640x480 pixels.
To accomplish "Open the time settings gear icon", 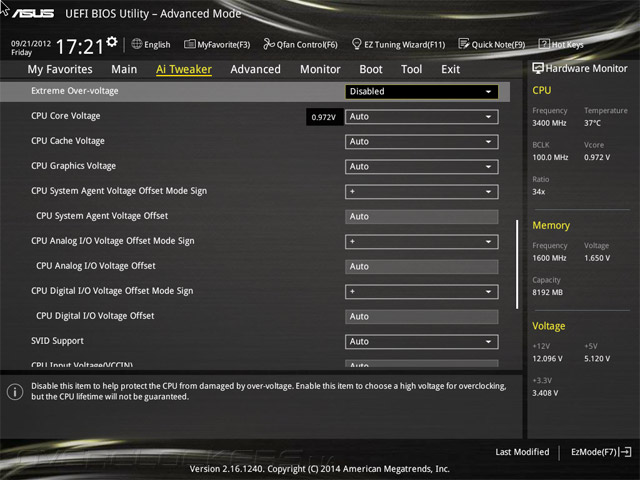I will coord(112,41).
